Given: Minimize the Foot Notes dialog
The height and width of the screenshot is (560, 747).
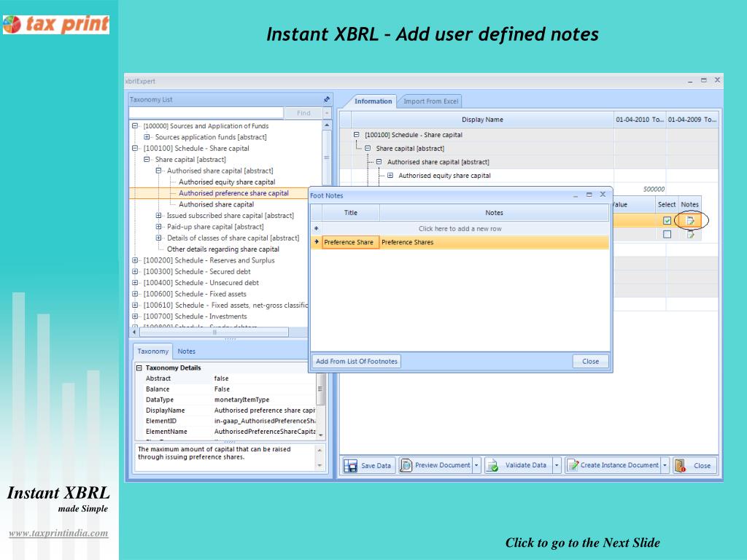Looking at the screenshot, I should [576, 195].
